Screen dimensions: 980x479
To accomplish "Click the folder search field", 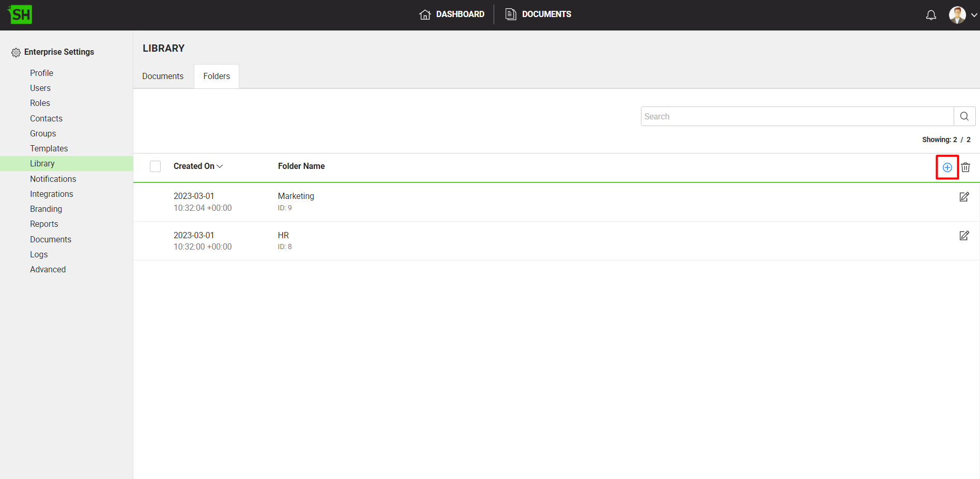I will click(797, 116).
